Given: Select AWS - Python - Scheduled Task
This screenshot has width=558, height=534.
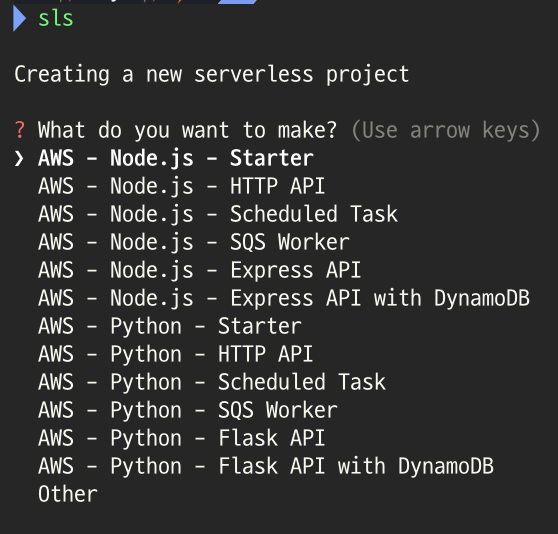Looking at the screenshot, I should [212, 382].
